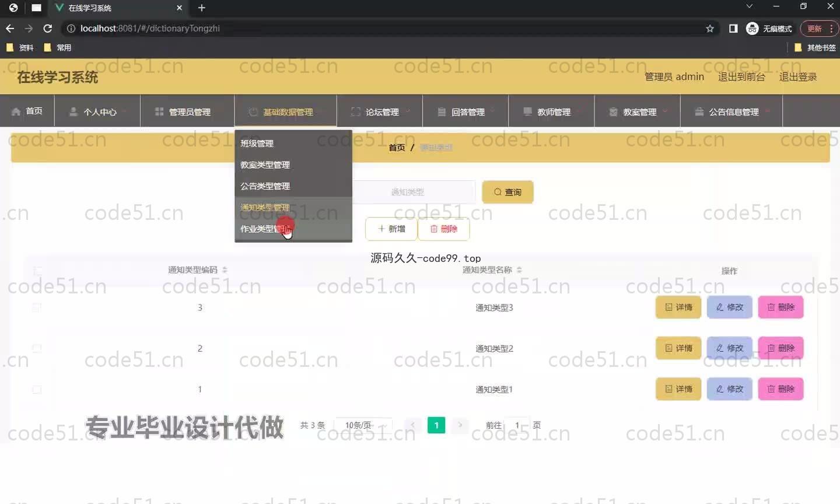840x504 pixels.
Task: Click the monitor icon beside 教师管理
Action: (527, 111)
